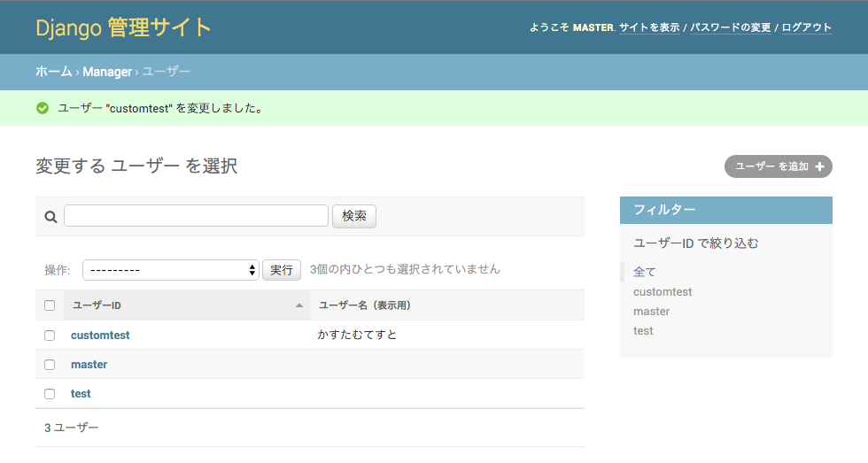
Task: Filter users by test in sidebar
Action: coord(643,331)
